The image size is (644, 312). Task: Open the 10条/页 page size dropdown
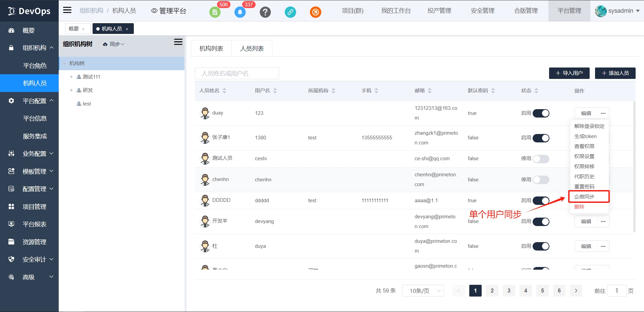(423, 291)
